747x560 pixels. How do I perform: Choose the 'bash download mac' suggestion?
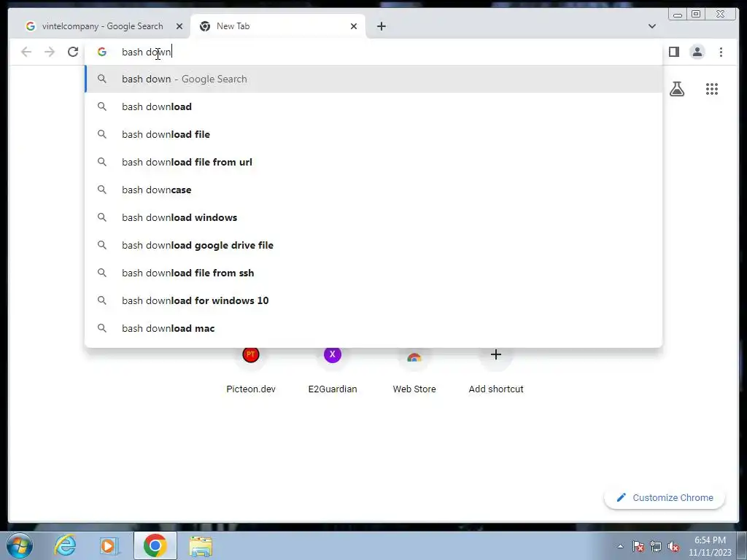pyautogui.click(x=373, y=328)
